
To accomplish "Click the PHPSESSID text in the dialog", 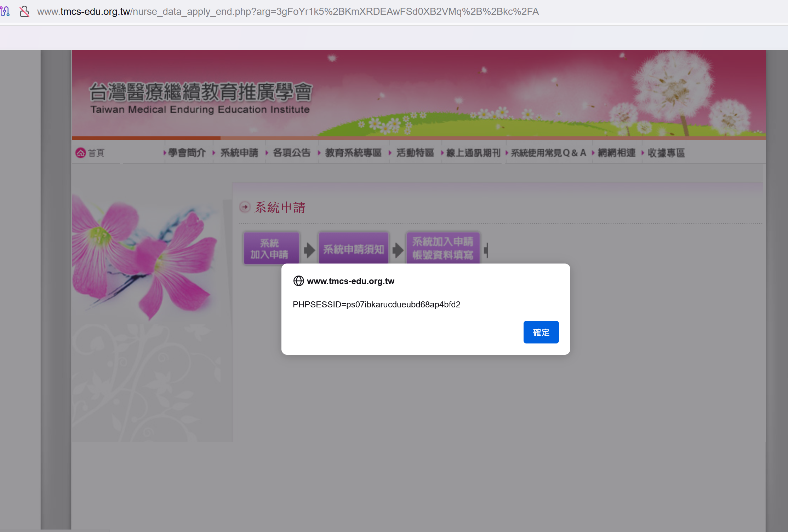I will 377,304.
